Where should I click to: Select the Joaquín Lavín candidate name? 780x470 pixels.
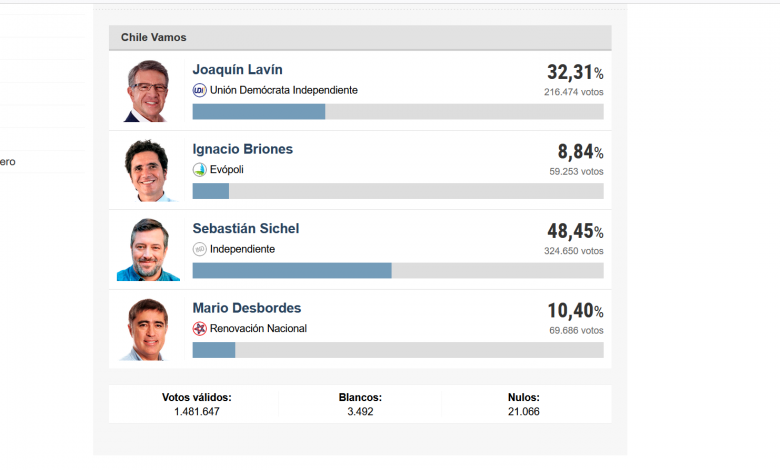237,70
